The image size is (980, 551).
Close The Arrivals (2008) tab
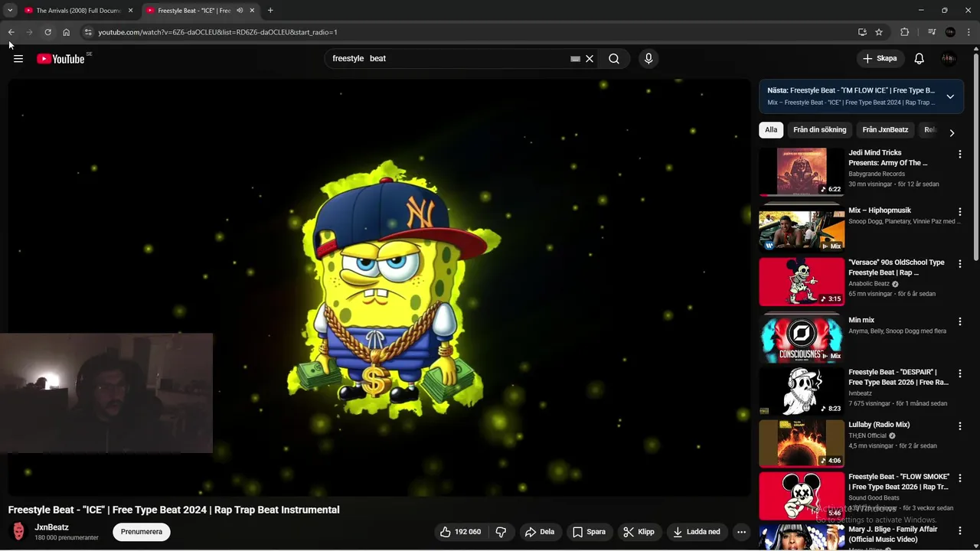pos(130,11)
